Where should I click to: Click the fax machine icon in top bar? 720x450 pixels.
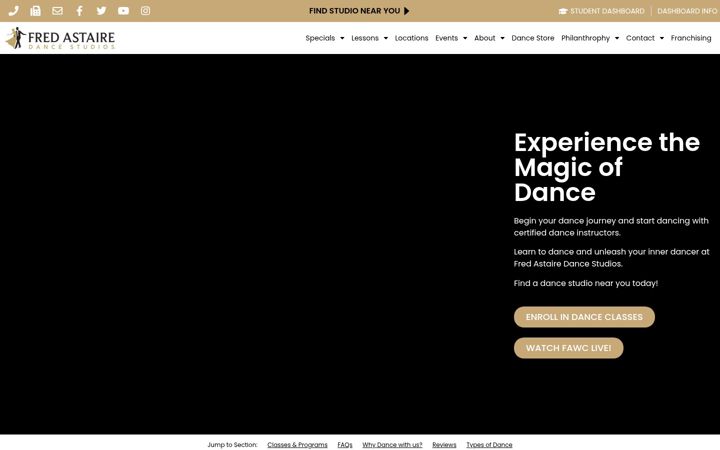tap(35, 11)
